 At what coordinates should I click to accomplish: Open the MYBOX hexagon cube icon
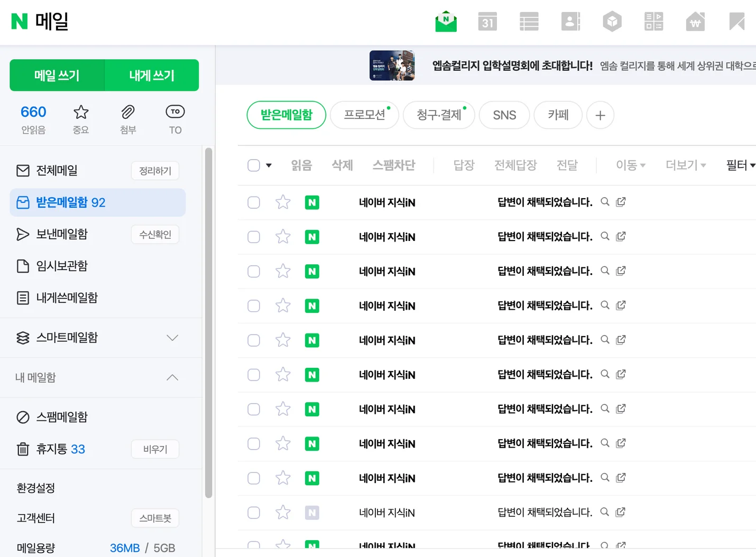coord(612,22)
